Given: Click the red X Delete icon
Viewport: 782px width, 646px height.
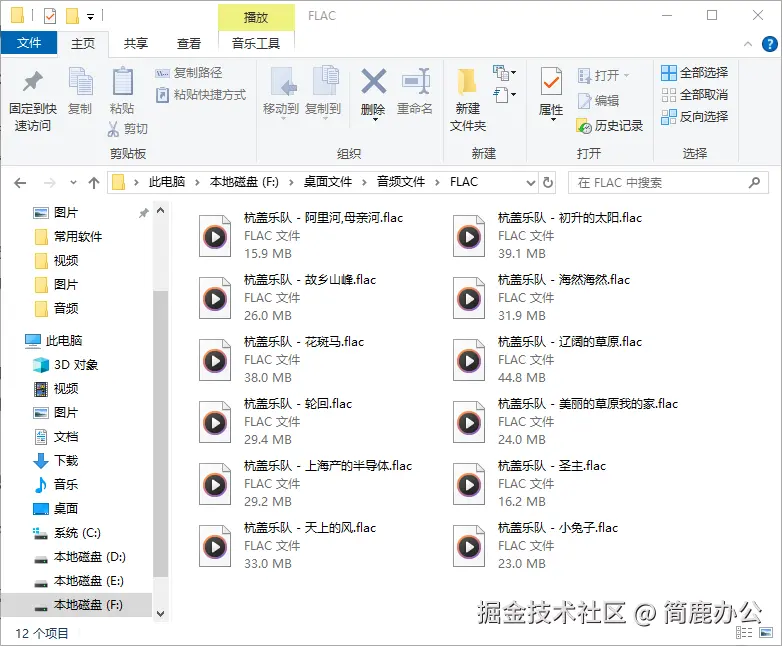Looking at the screenshot, I should click(x=374, y=81).
